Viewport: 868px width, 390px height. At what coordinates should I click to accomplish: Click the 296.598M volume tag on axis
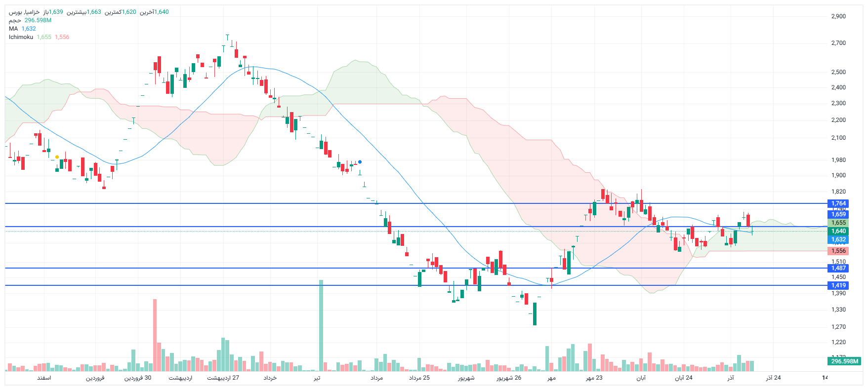click(x=845, y=361)
